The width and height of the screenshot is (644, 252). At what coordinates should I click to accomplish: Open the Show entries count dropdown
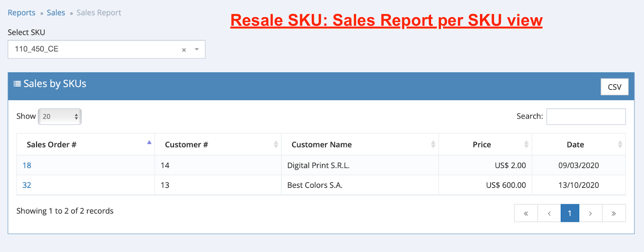click(x=60, y=117)
